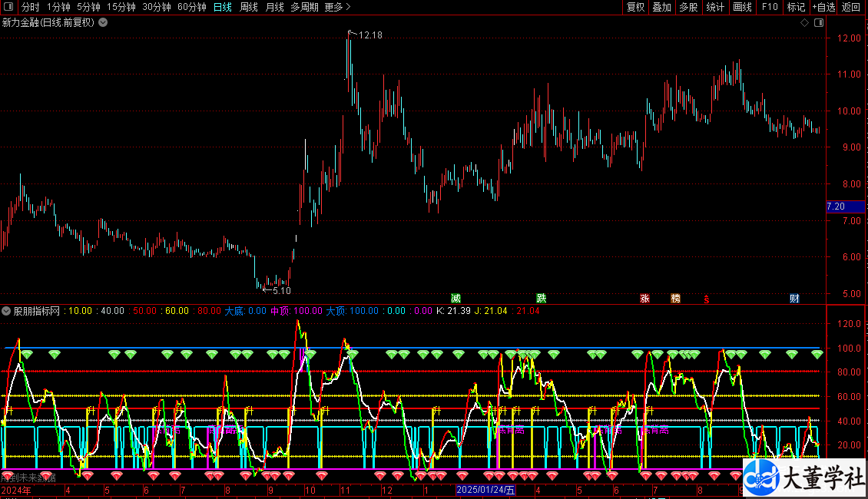Toggle the left sidebar panel icon
Screen dimensions: 868x499
coord(8,7)
